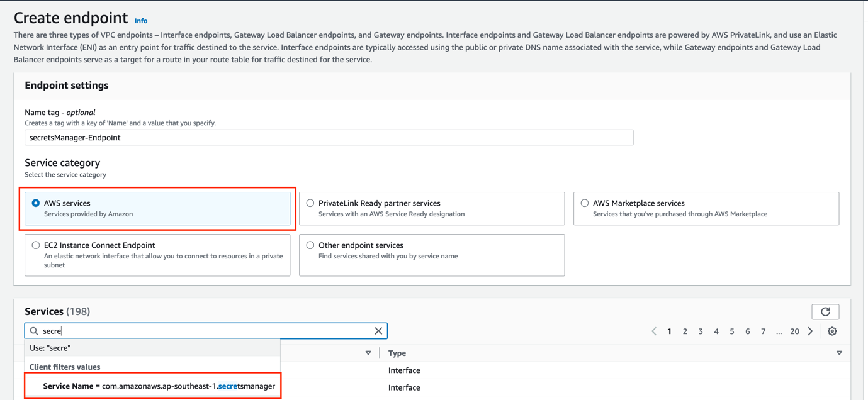Open the Type column filter dropdown
This screenshot has width=868, height=400.
tap(839, 353)
